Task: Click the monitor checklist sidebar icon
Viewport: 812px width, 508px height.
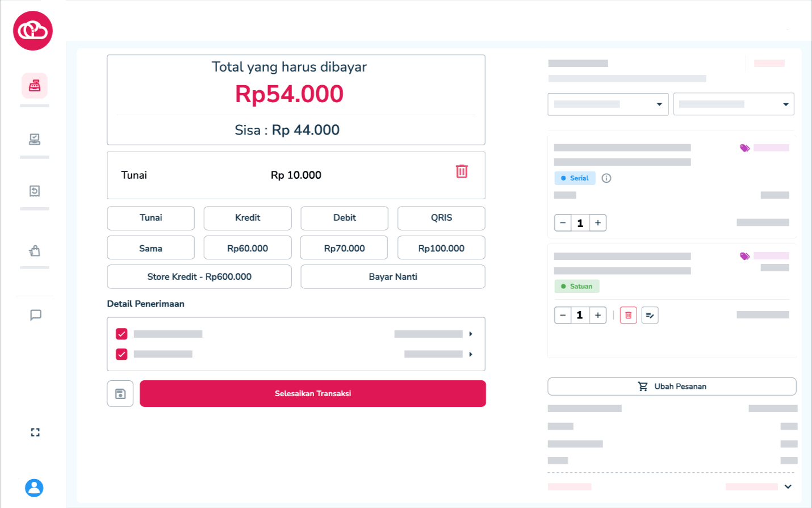Action: [x=35, y=139]
